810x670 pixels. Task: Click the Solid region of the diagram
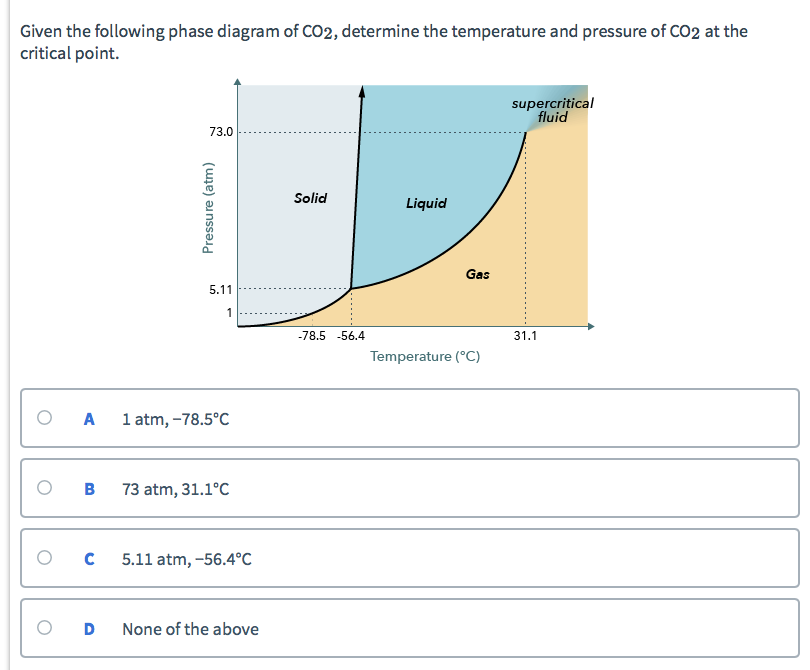311,198
